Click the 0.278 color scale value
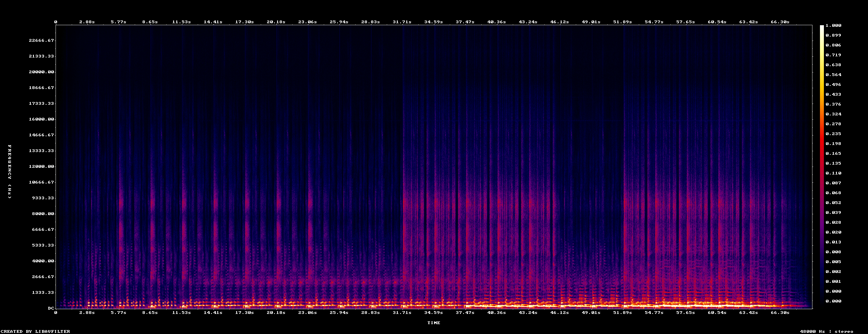Image resolution: width=868 pixels, height=334 pixels. coord(833,124)
